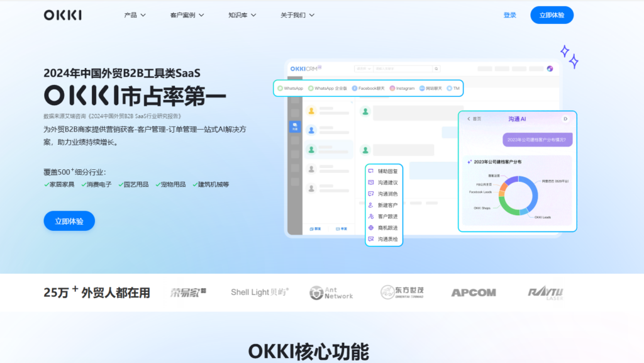Viewport: 644px width, 363px height.
Task: Open the 客户案例 menu
Action: 186,14
